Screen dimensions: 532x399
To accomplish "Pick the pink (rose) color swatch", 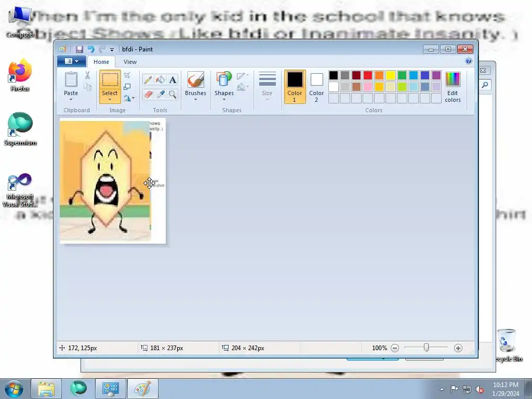I will pyautogui.click(x=367, y=87).
